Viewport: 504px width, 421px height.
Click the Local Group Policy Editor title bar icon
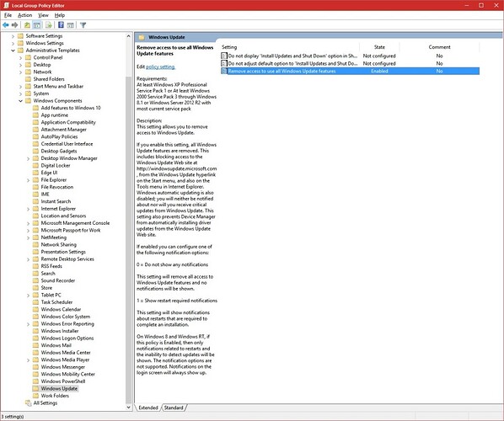pyautogui.click(x=6, y=5)
